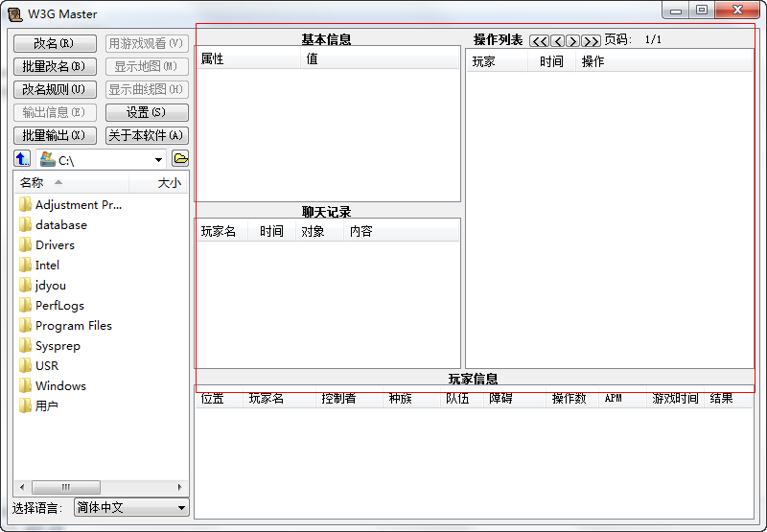Click 玩家 header in 操作列表

coord(498,61)
